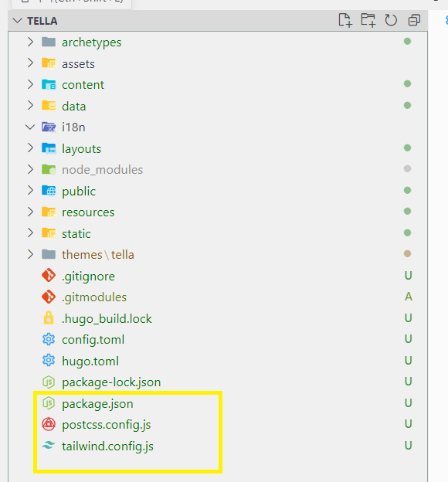Click the 'U' git status of .gitignore

[409, 276]
